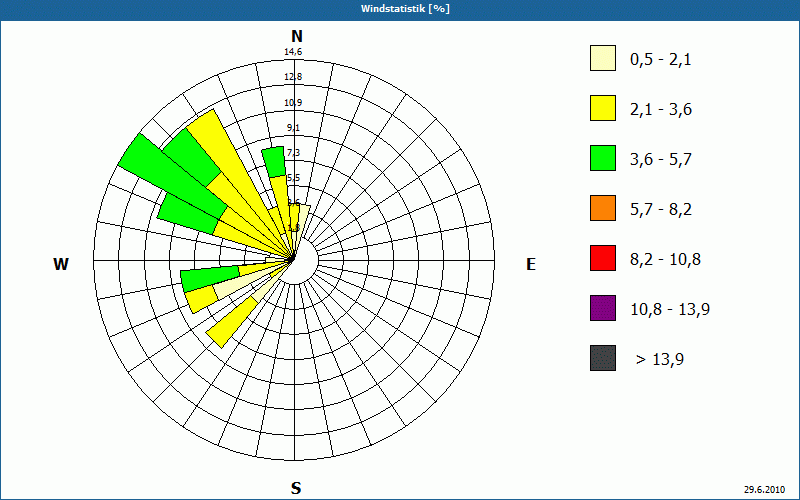Click the legend label '5,7 - 8,2'
The height and width of the screenshot is (500, 800).
[x=661, y=210]
